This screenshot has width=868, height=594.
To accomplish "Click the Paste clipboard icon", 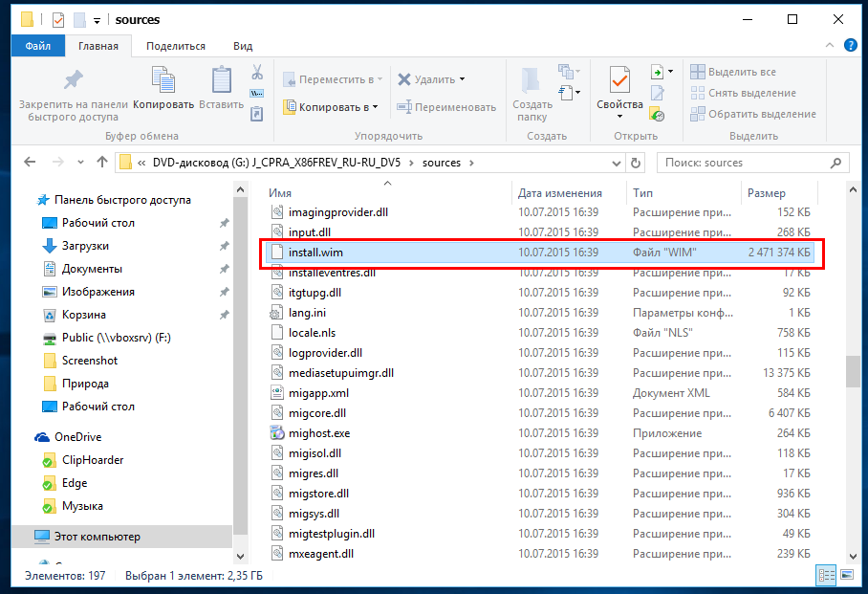I will (222, 81).
